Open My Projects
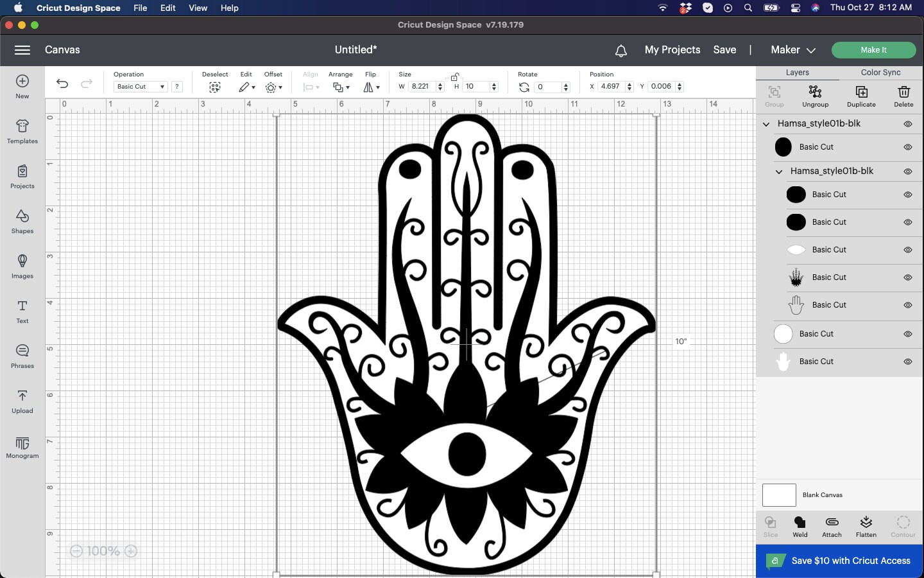 tap(672, 49)
